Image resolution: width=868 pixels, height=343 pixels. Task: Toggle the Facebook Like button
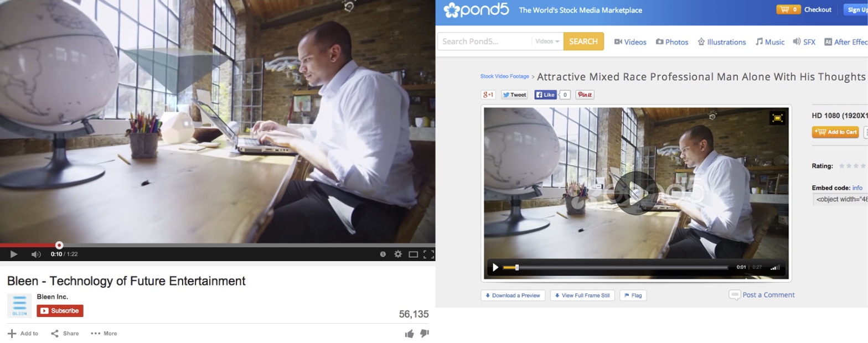pyautogui.click(x=545, y=95)
